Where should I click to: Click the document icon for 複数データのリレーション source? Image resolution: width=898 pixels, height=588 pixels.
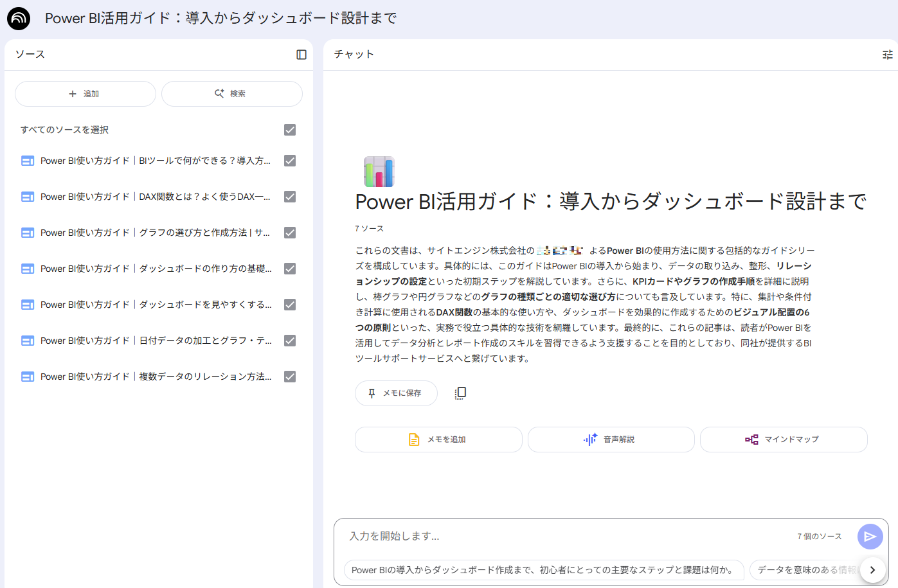click(28, 377)
